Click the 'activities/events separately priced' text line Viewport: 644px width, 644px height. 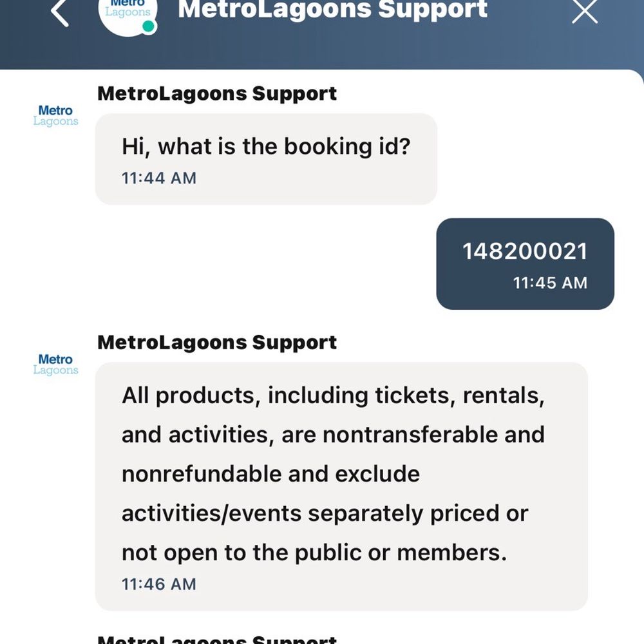[325, 514]
